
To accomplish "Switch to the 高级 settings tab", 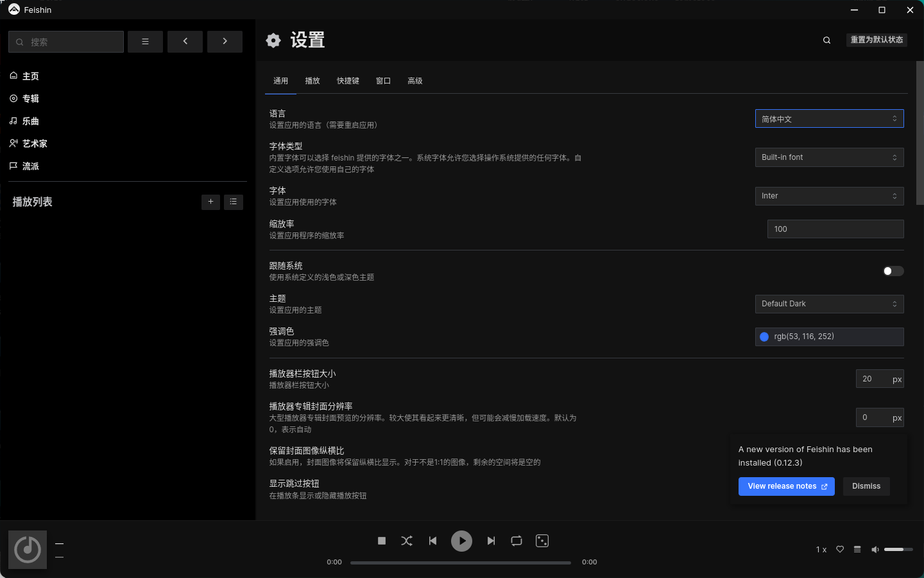I will (415, 81).
